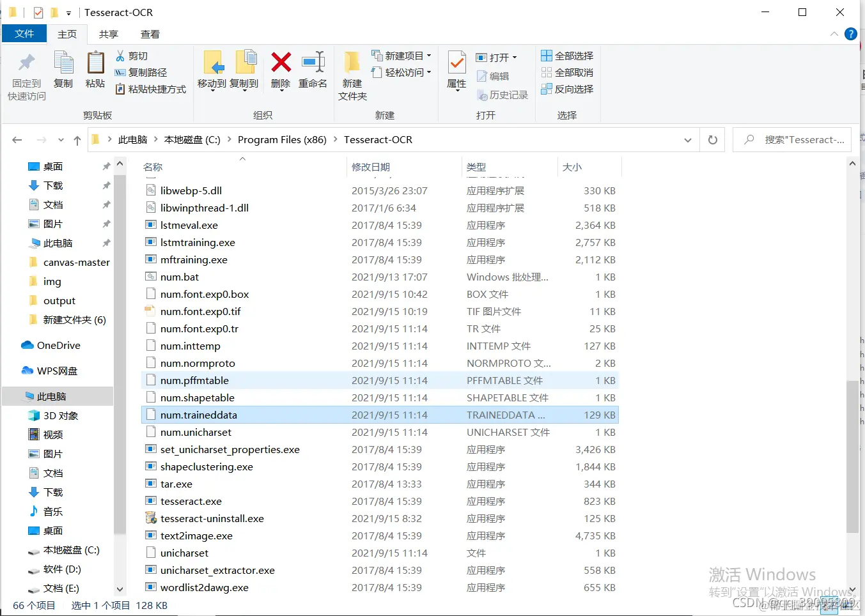Go Up one folder level arrow
865x616 pixels.
tap(77, 140)
